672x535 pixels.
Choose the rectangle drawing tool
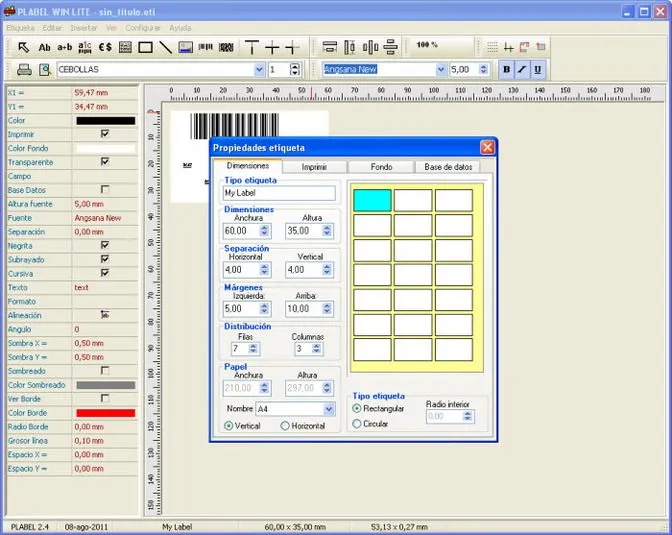(x=145, y=47)
